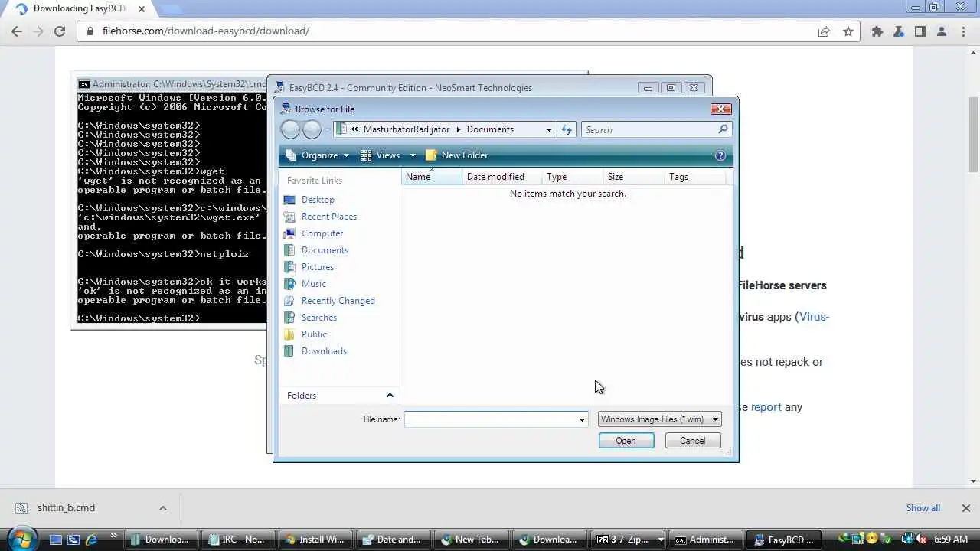Open the Windows Start orb

tap(21, 539)
